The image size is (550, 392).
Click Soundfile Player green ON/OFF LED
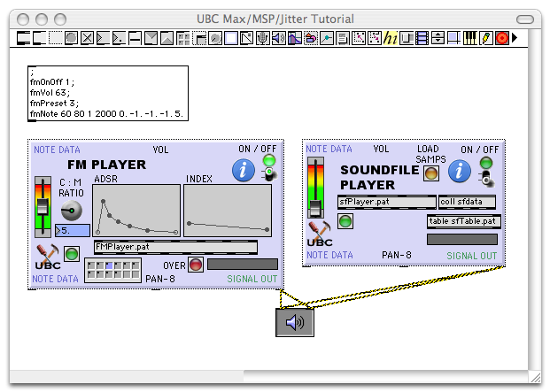coord(486,163)
